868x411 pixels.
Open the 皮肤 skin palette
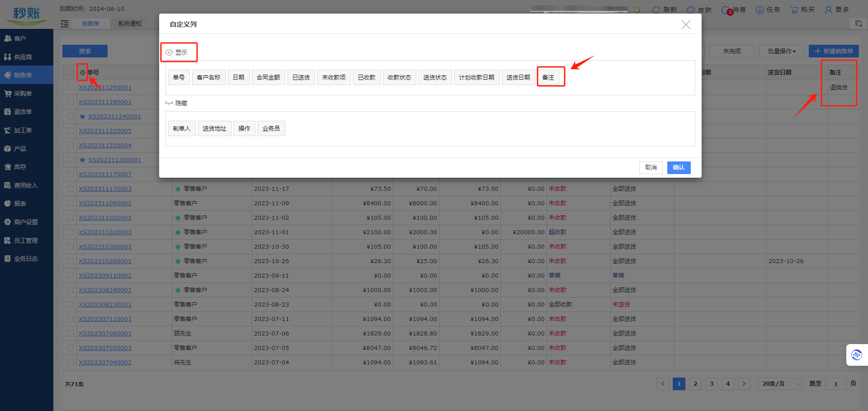(x=699, y=9)
